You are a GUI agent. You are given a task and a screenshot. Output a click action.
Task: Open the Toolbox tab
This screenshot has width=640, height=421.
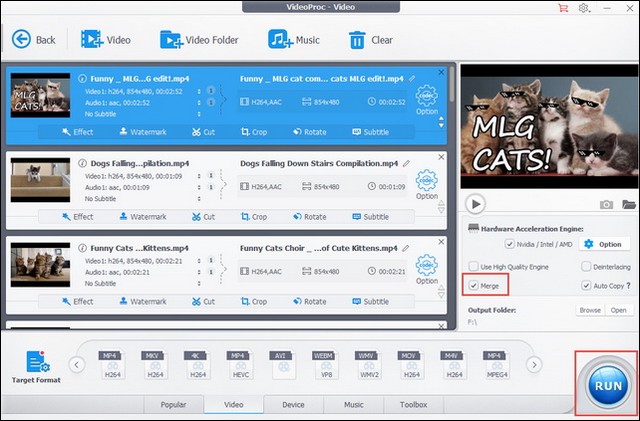pos(413,404)
